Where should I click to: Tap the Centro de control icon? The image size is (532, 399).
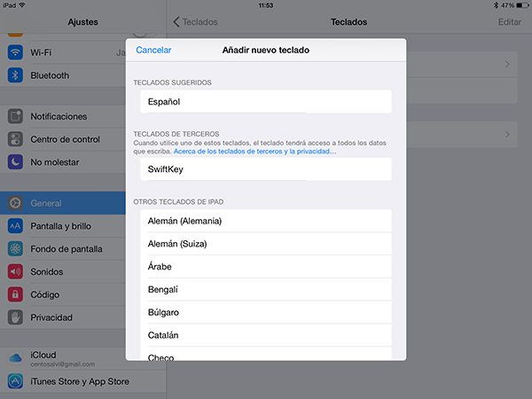click(x=15, y=139)
